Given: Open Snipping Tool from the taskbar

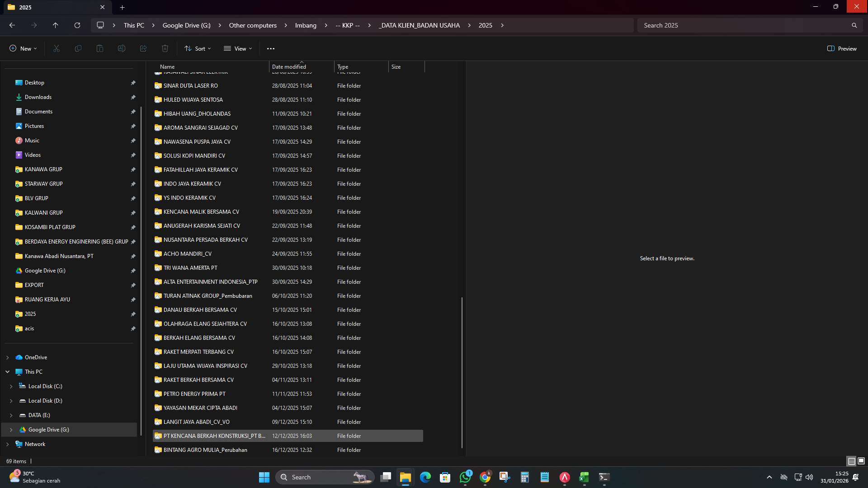Looking at the screenshot, I should tap(505, 477).
